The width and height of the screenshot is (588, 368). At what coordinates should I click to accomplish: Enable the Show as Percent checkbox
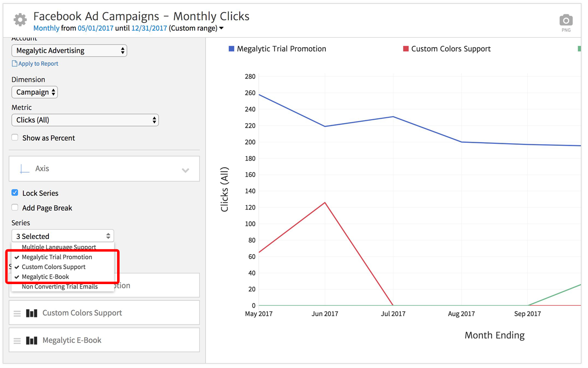(15, 138)
